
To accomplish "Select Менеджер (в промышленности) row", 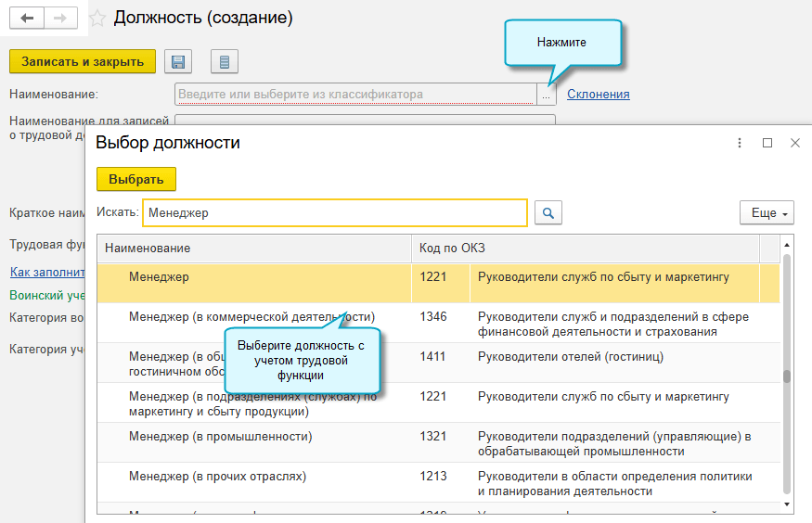I will [221, 436].
